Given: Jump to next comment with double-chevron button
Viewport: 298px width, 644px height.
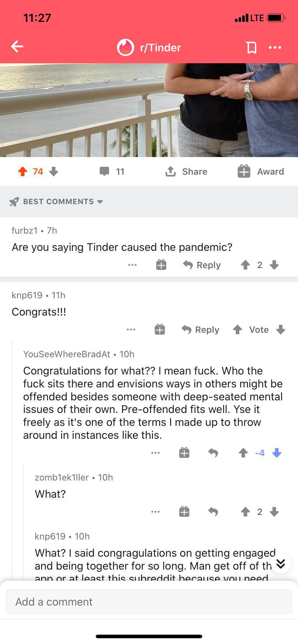Looking at the screenshot, I should (x=281, y=563).
